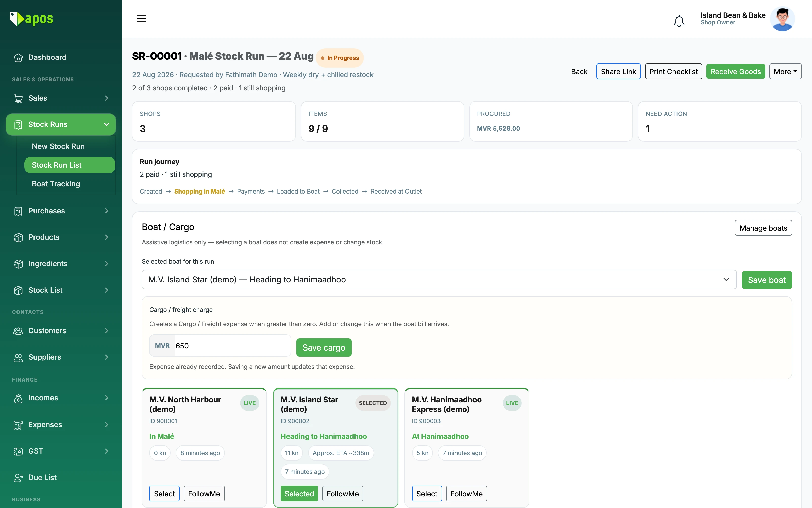Image resolution: width=812 pixels, height=508 pixels.
Task: Click FollowMe on M.V. North Harbour
Action: coord(204,494)
